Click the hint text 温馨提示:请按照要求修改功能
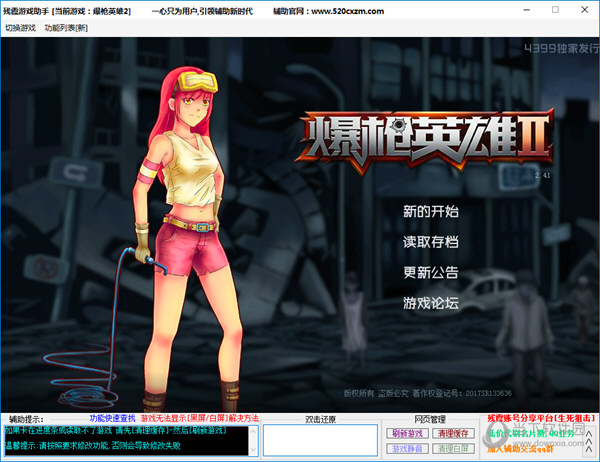 tap(57, 446)
